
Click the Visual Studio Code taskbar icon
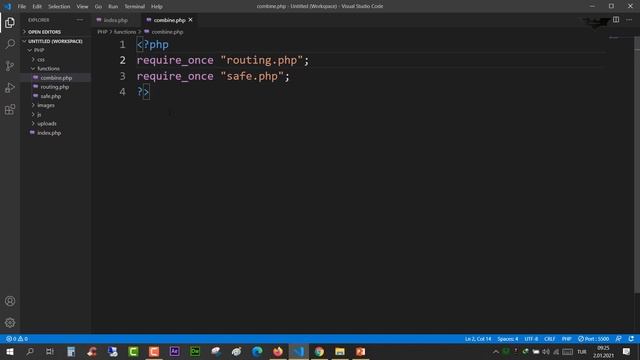298,351
